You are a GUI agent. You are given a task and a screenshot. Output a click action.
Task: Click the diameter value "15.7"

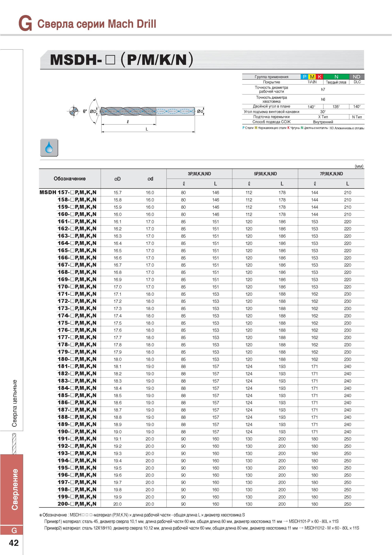(x=117, y=193)
